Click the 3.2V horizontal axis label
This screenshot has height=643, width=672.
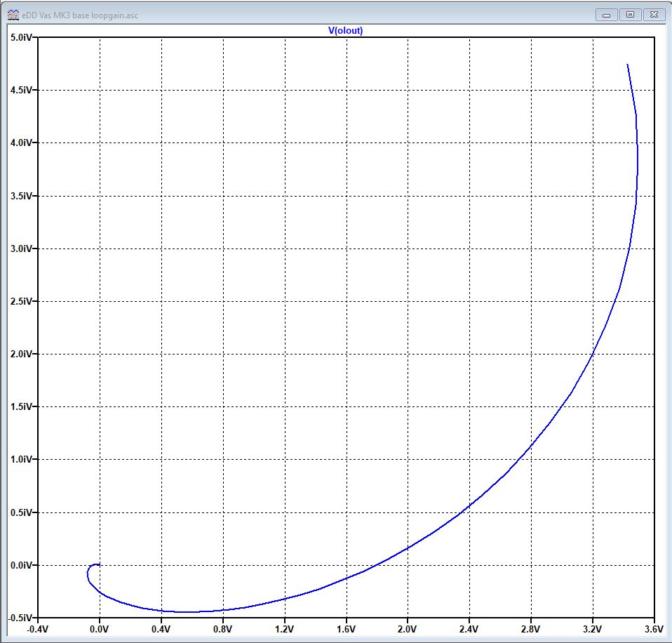click(592, 629)
